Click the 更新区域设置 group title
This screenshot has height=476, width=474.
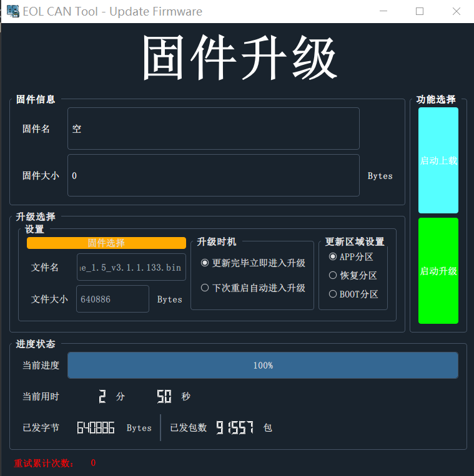click(x=355, y=242)
